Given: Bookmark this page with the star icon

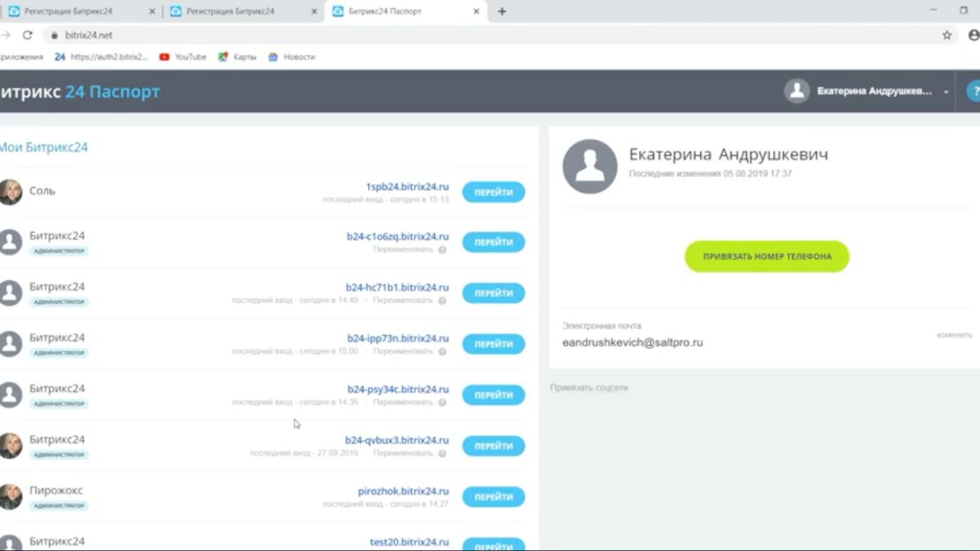Looking at the screenshot, I should click(946, 35).
